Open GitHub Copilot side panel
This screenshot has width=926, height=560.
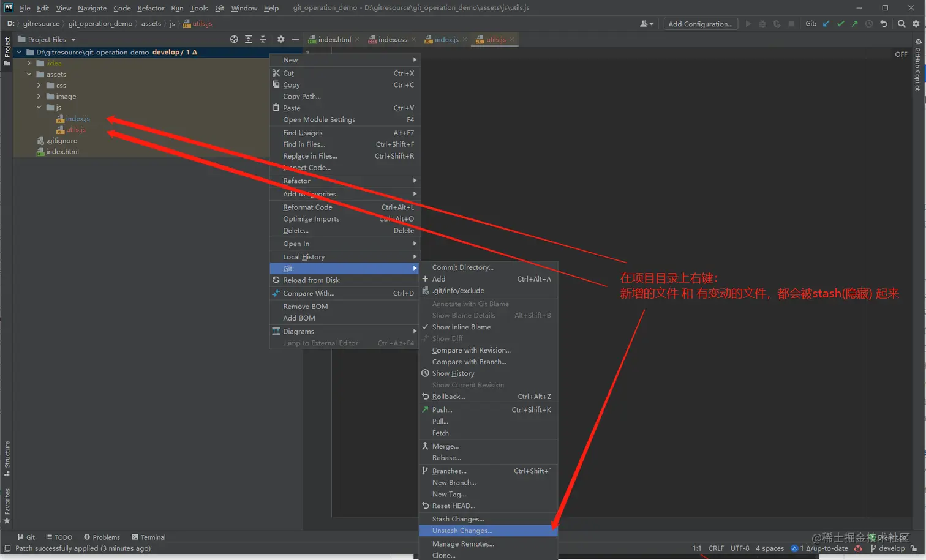tap(917, 65)
